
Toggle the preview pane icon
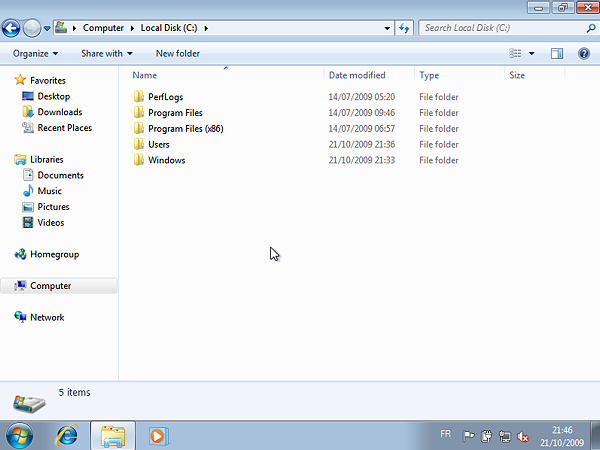click(557, 53)
